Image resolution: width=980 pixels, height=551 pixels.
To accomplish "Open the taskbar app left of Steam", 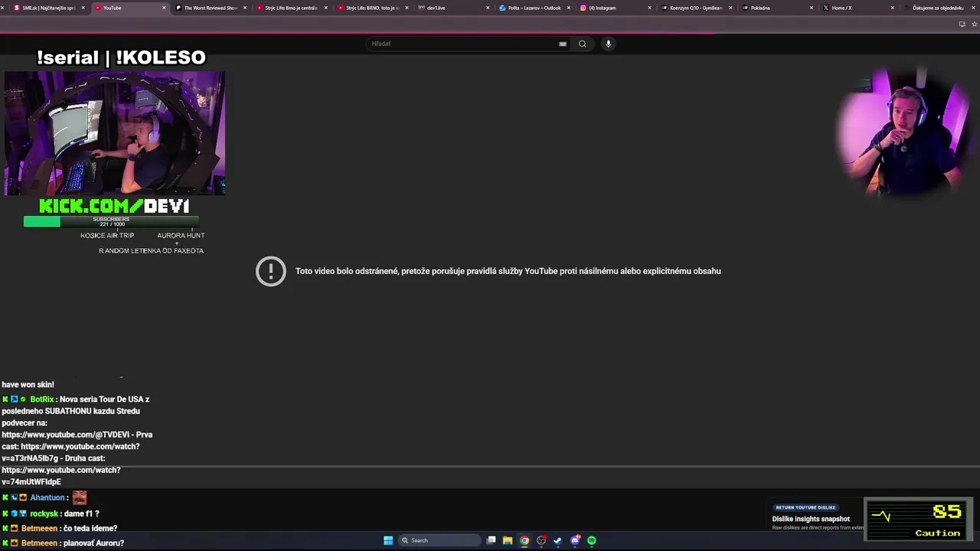I will (x=541, y=540).
